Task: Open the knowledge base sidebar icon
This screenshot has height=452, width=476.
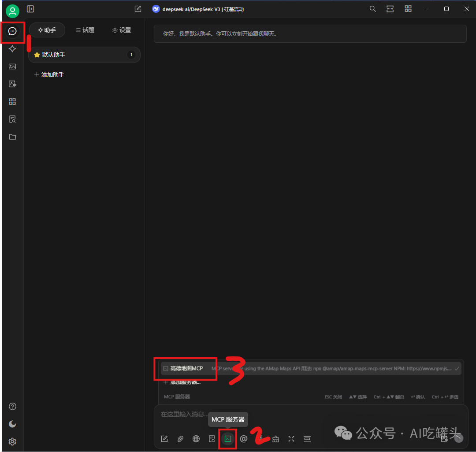Action: pos(12,119)
